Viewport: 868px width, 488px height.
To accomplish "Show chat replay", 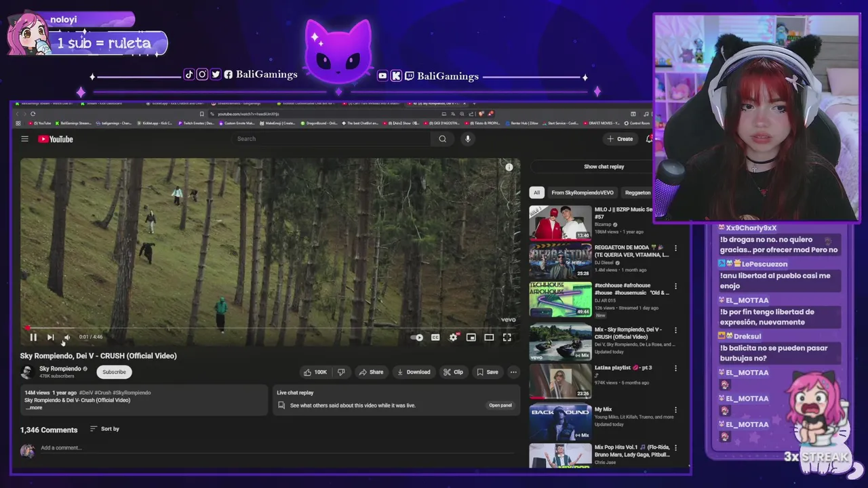I will pyautogui.click(x=604, y=167).
